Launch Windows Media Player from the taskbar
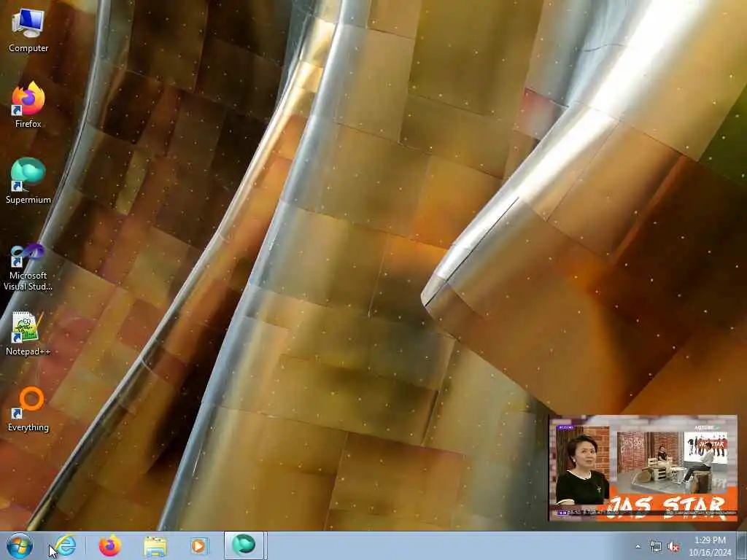Viewport: 747px width, 560px height. coord(198,545)
